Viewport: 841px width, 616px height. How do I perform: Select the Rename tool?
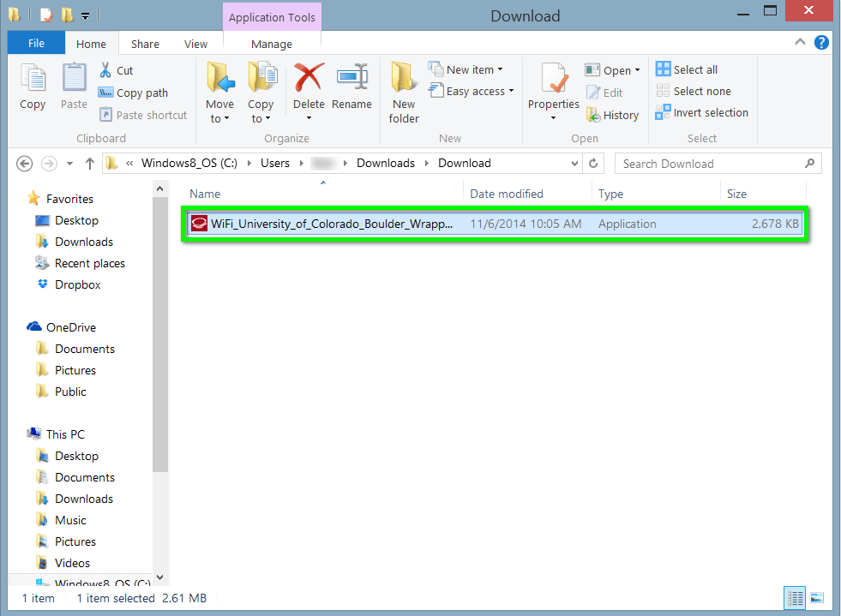(351, 90)
